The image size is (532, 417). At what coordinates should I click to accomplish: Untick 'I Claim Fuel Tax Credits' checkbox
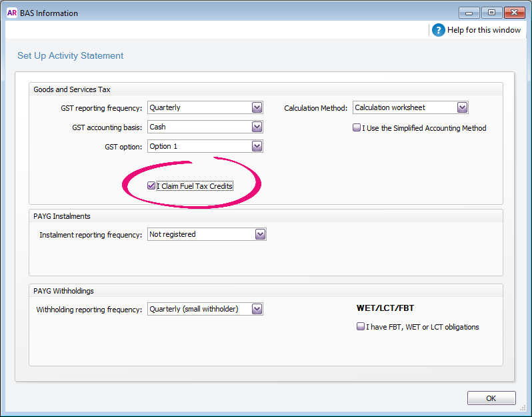(151, 186)
